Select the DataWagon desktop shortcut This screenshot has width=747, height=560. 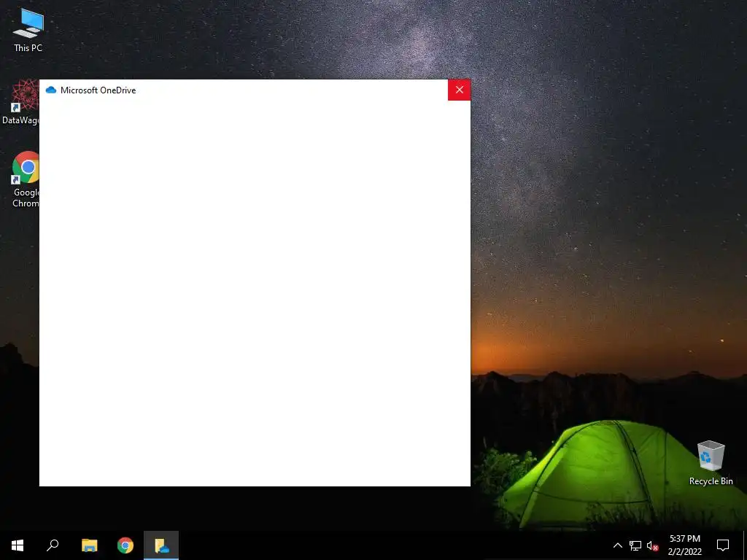point(20,102)
